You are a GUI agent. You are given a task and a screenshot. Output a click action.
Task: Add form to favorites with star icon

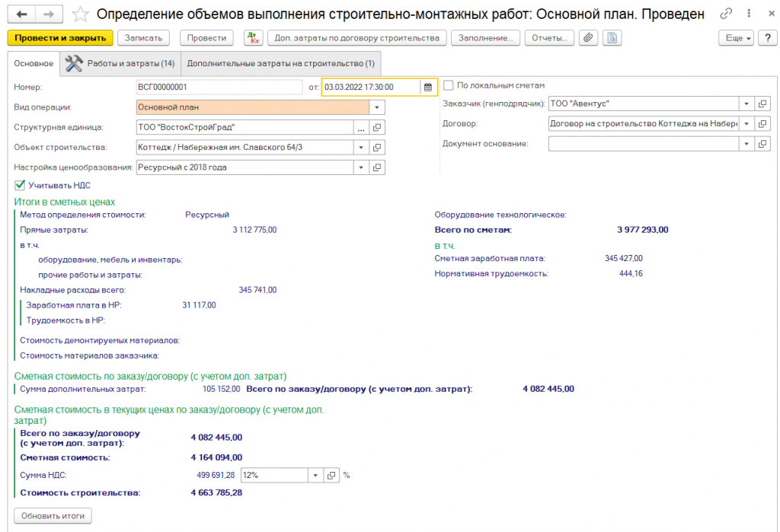[81, 14]
